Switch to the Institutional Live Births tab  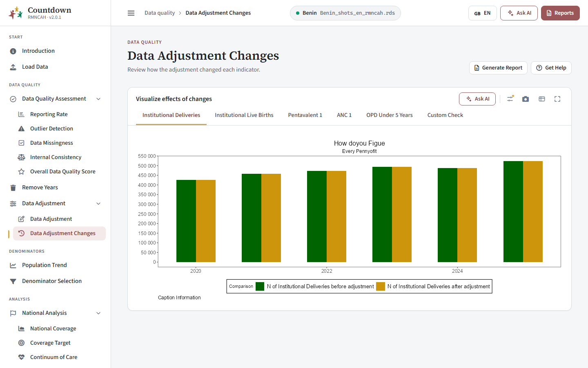click(x=244, y=115)
